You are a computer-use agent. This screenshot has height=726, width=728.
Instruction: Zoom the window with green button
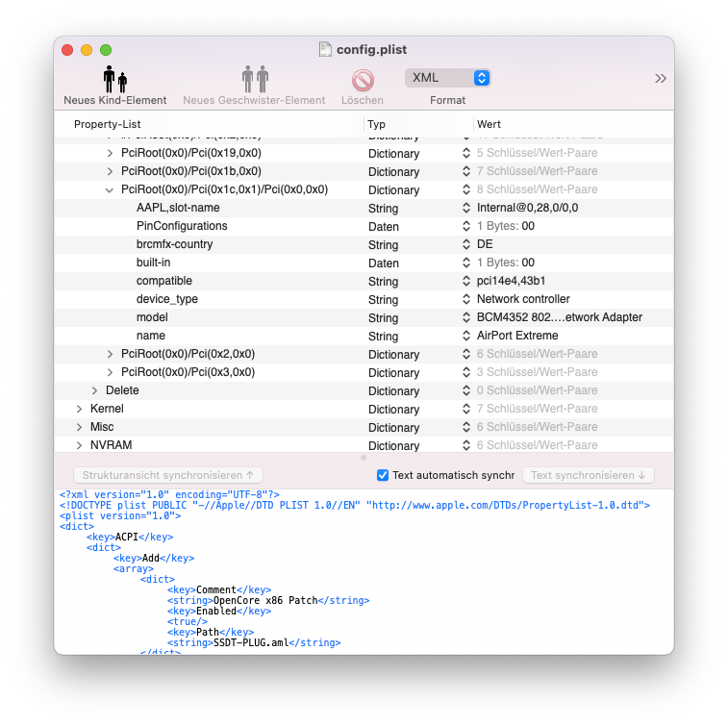[106, 50]
